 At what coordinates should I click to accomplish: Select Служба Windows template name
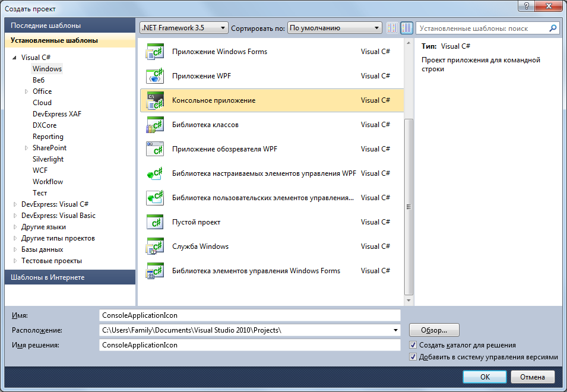tap(200, 246)
